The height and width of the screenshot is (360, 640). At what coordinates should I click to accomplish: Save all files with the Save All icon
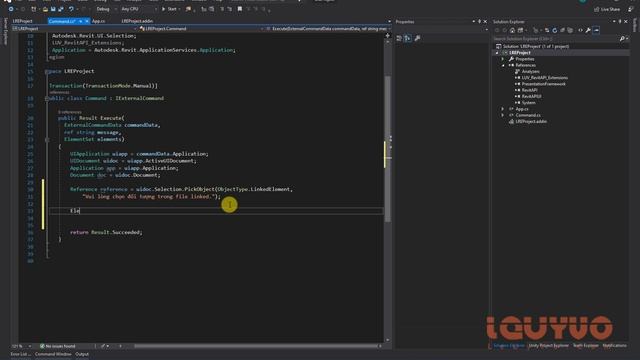pos(60,9)
